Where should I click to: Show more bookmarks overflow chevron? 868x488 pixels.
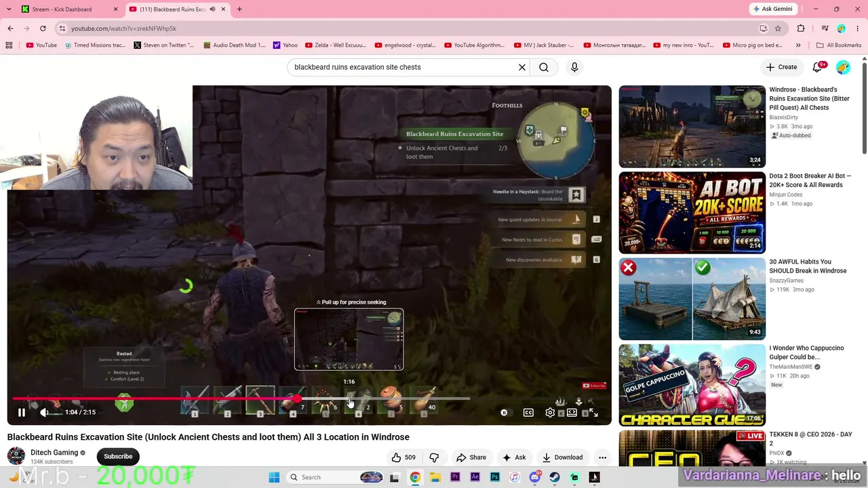(x=798, y=45)
